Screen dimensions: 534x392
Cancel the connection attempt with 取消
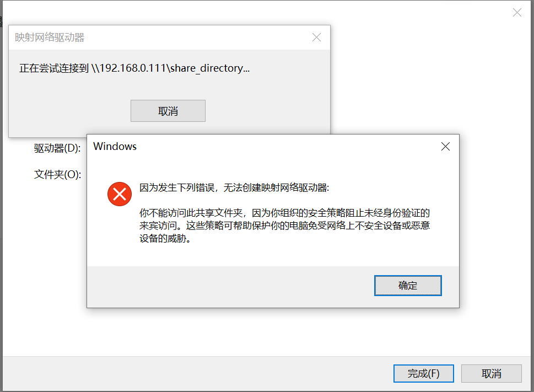coord(168,111)
